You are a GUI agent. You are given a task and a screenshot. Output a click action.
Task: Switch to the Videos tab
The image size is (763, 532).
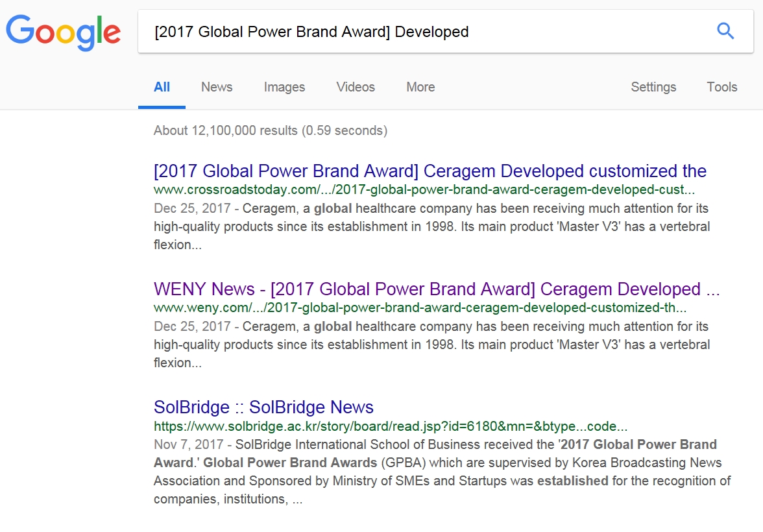(356, 87)
